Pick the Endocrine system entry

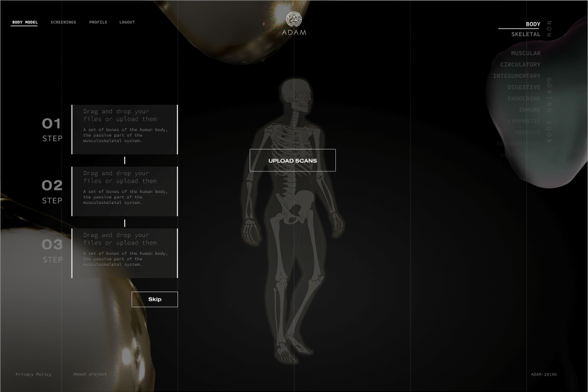click(524, 99)
